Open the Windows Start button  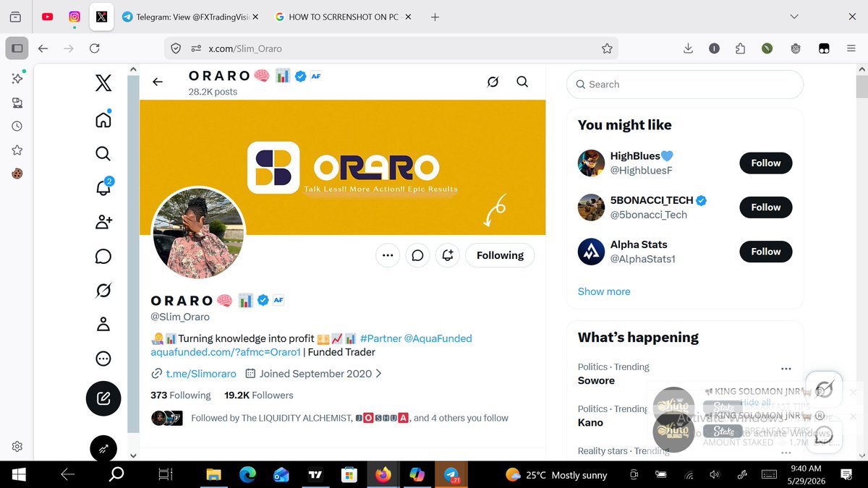click(x=18, y=475)
